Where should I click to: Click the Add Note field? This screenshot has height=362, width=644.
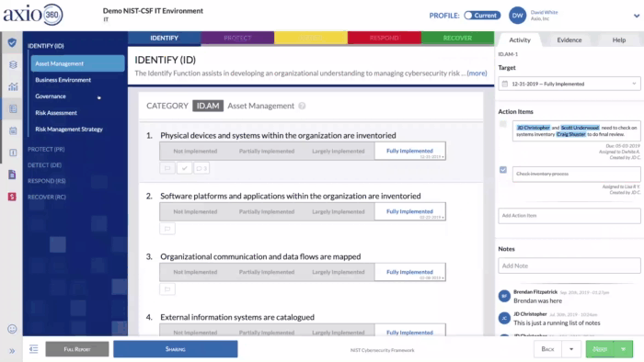click(569, 266)
